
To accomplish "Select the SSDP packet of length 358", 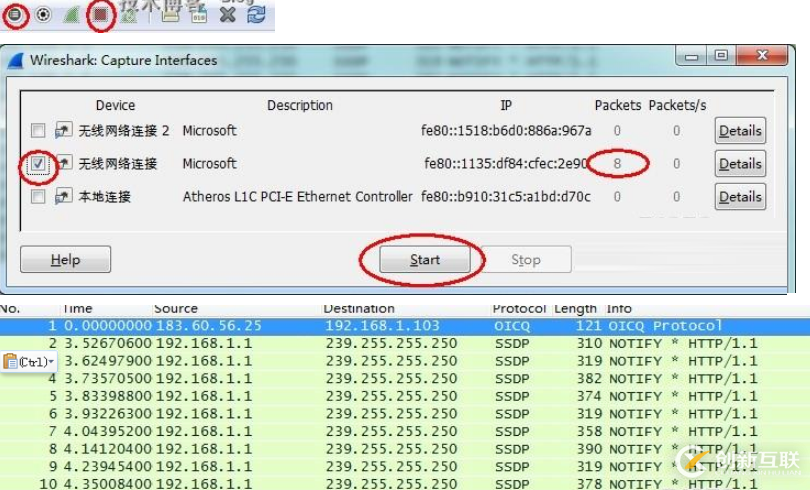I will click(x=405, y=431).
